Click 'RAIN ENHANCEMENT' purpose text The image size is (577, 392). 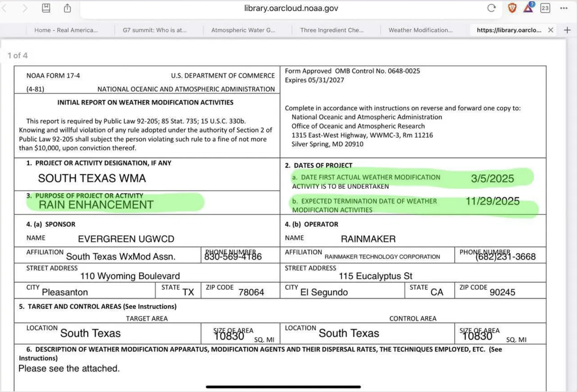pyautogui.click(x=96, y=205)
